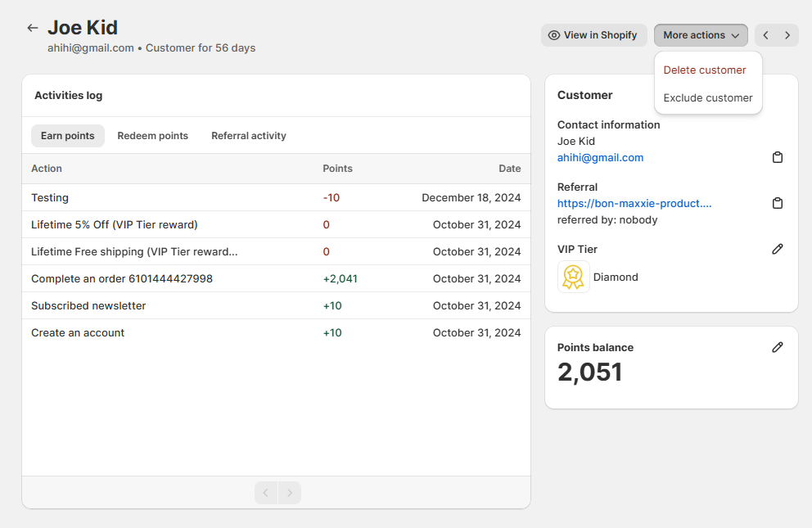Click the left chevron near the top right

(x=765, y=34)
